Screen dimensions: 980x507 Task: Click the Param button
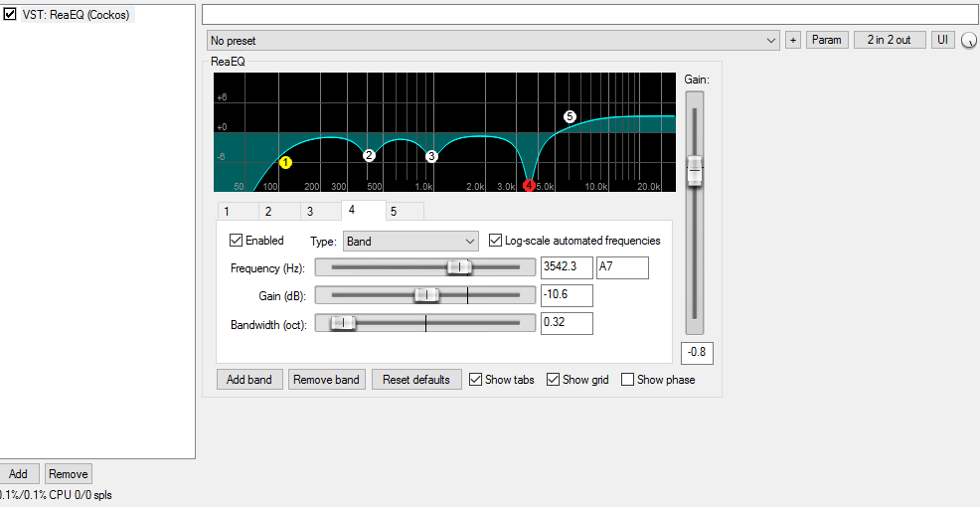coord(827,40)
